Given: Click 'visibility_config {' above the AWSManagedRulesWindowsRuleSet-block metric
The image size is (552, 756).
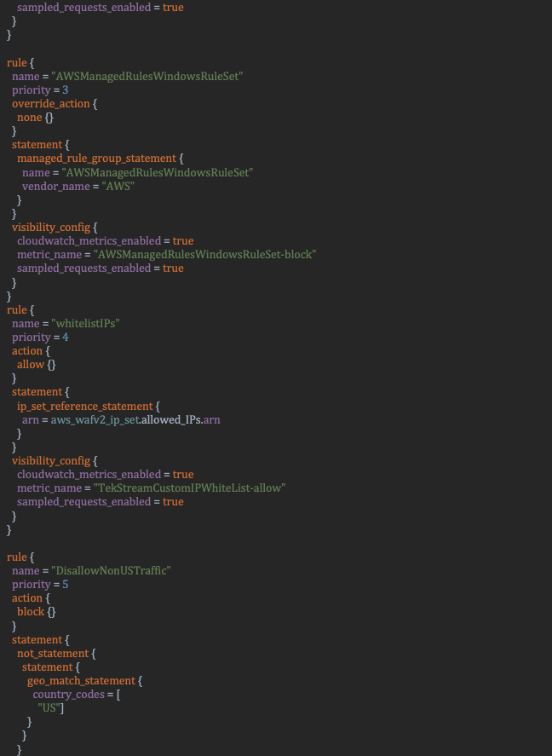Looking at the screenshot, I should pos(55,228).
